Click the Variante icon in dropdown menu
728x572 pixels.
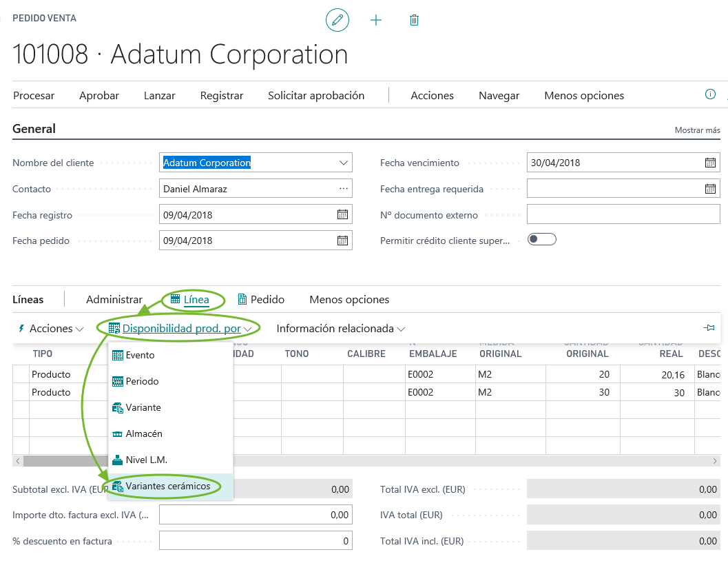click(118, 408)
